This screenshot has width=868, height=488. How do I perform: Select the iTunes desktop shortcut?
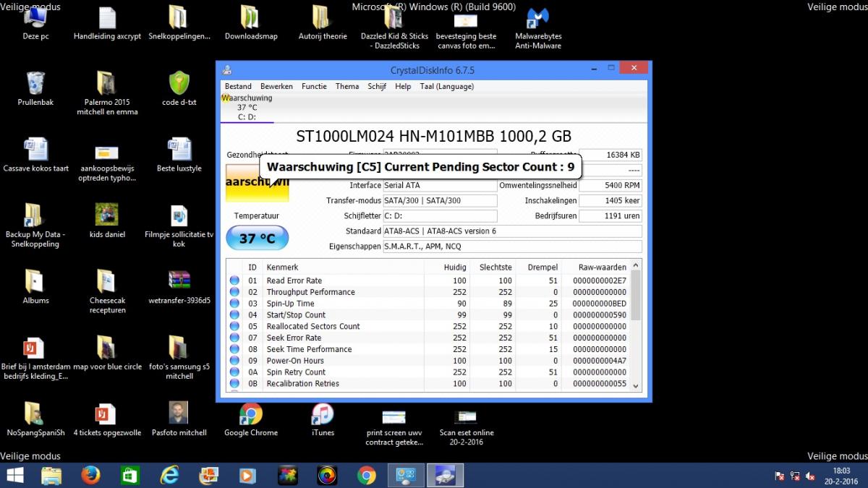point(323,420)
